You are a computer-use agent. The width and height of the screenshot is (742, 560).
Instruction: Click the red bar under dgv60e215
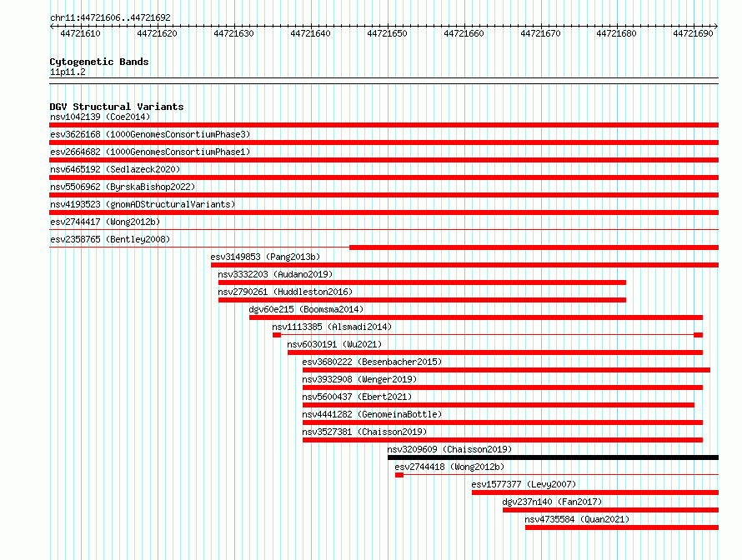tap(476, 317)
